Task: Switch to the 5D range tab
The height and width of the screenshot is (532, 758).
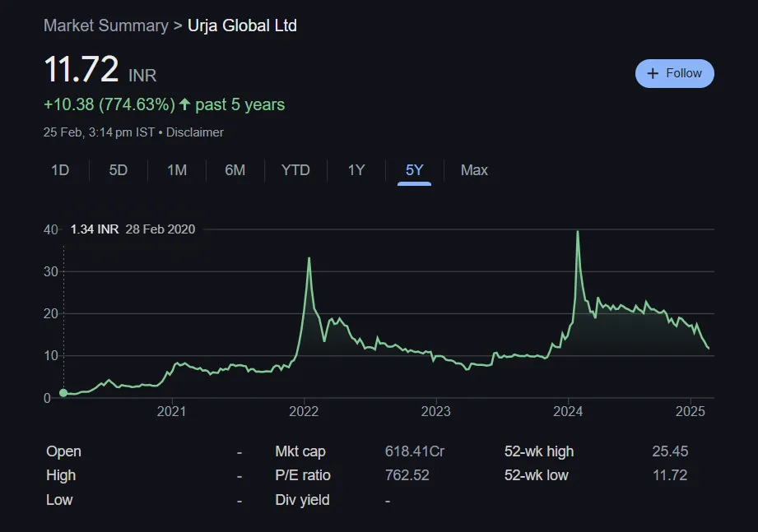Action: click(119, 170)
